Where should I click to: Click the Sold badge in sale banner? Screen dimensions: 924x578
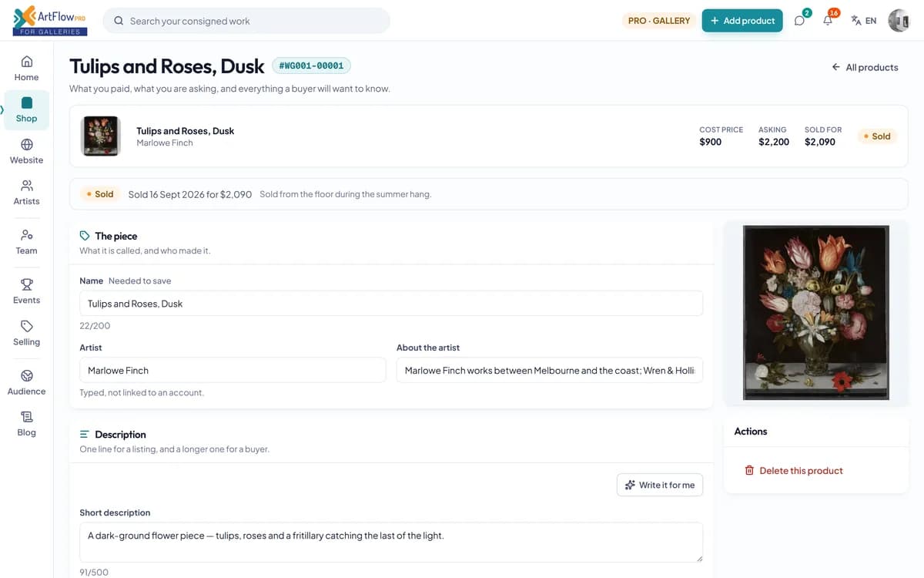(99, 194)
